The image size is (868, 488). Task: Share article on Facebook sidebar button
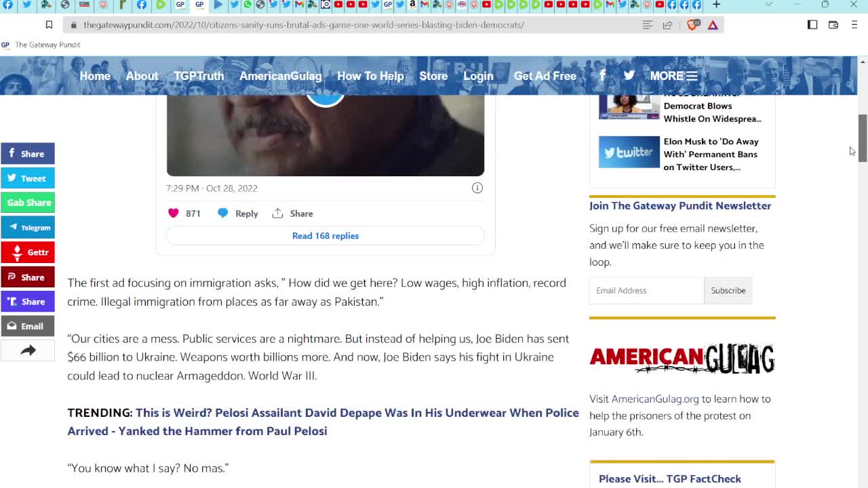click(28, 154)
